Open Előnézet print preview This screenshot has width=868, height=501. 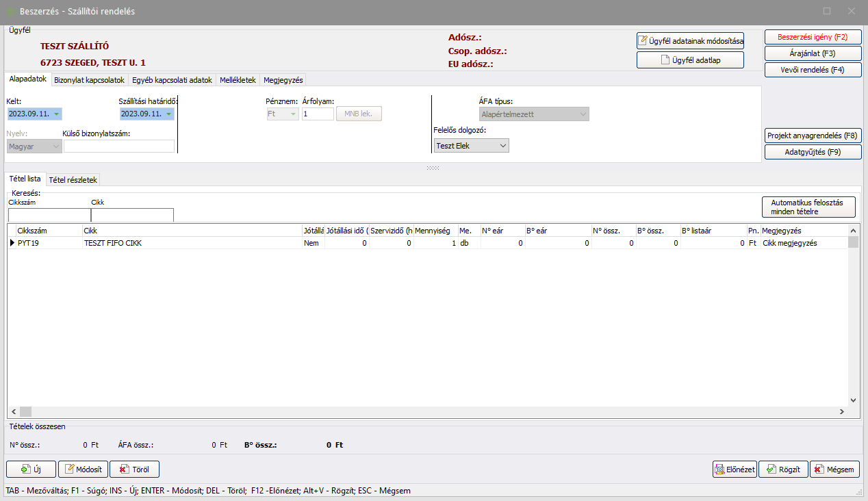tap(735, 470)
